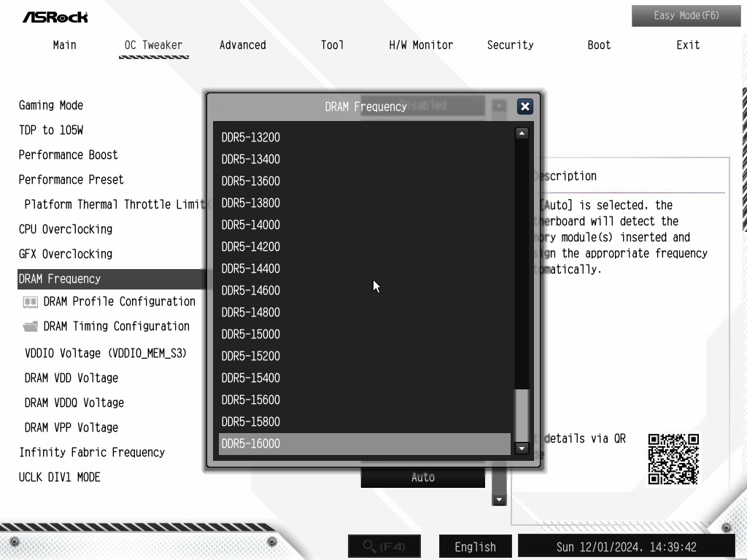
Task: Select the Infinity Fabric Frequency setting
Action: pyautogui.click(x=92, y=452)
